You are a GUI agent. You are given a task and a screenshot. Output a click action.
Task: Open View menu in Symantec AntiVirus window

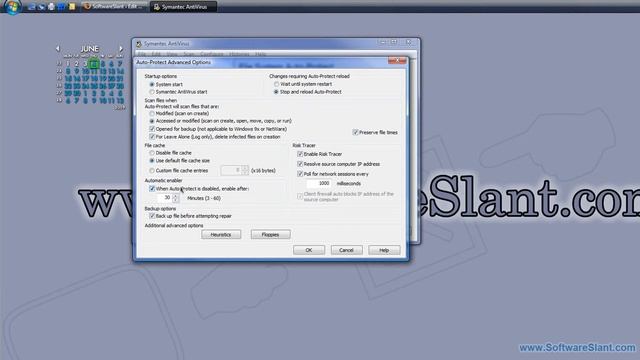172,54
